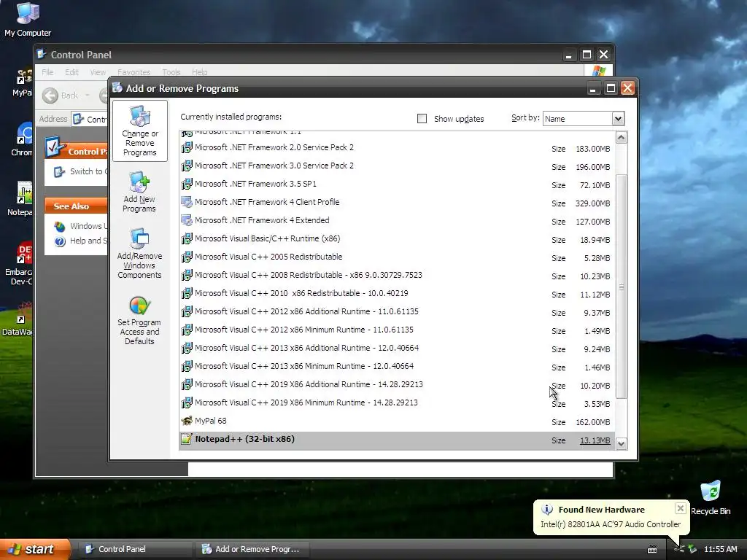Click the Notepad++ program icon in list
The height and width of the screenshot is (560, 747).
187,439
